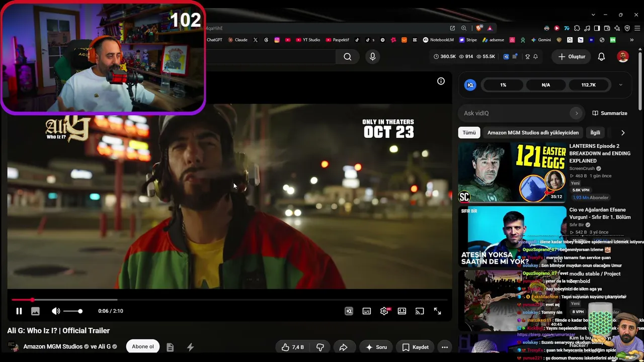Image resolution: width=644 pixels, height=362 pixels.
Task: Open the Brave Shields lion icon
Action: (x=478, y=28)
